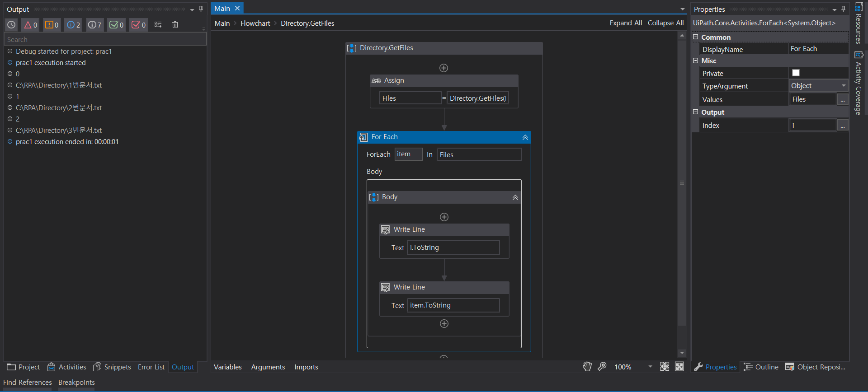Edit the Files collection field in ForEach
The image size is (868, 392).
click(479, 154)
